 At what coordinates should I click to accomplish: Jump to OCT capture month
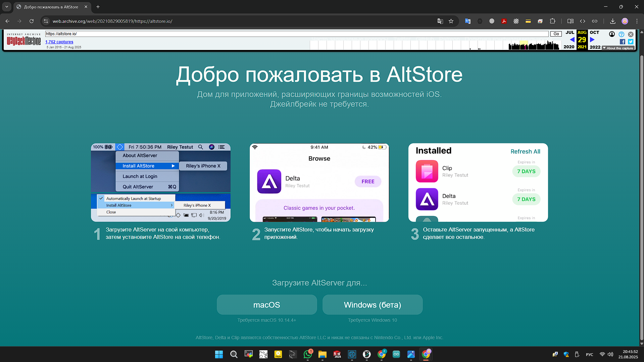click(594, 33)
